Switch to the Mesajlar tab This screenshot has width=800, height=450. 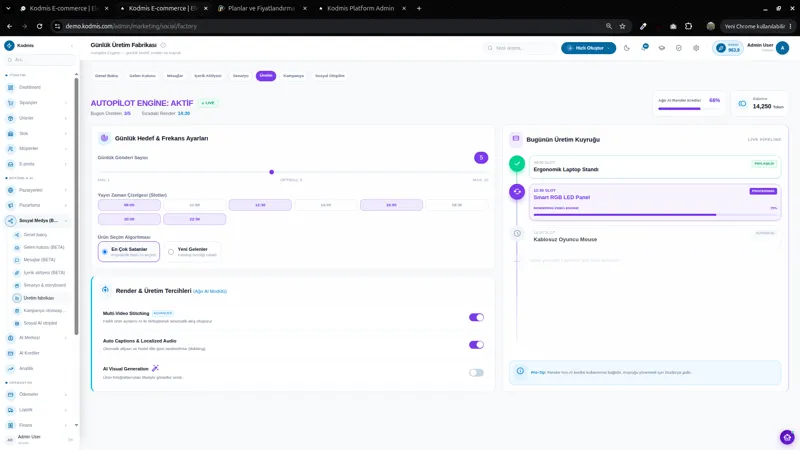[x=174, y=76]
